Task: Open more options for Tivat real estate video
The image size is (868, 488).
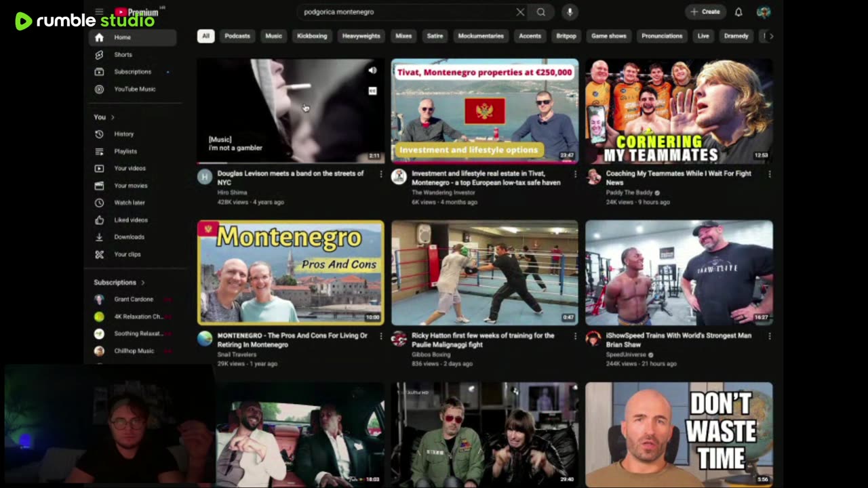Action: pyautogui.click(x=575, y=174)
